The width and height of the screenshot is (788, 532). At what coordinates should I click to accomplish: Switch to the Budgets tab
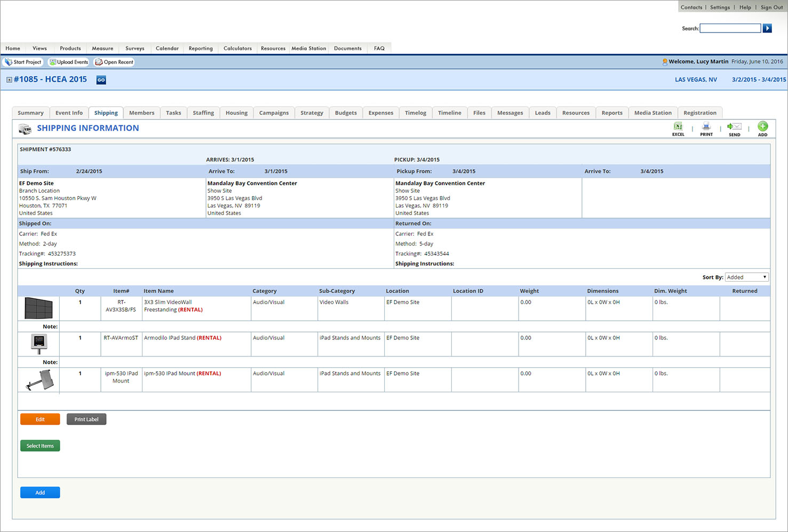tap(346, 113)
